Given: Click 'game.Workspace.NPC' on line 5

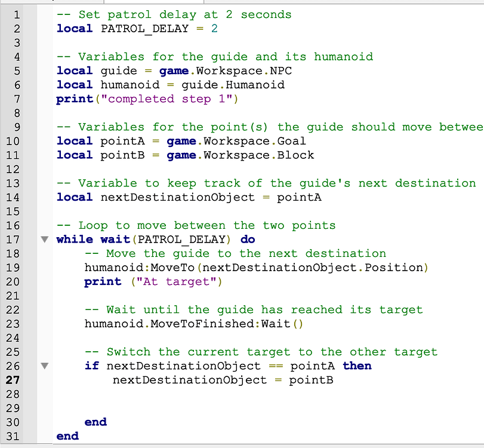Looking at the screenshot, I should pos(226,71).
